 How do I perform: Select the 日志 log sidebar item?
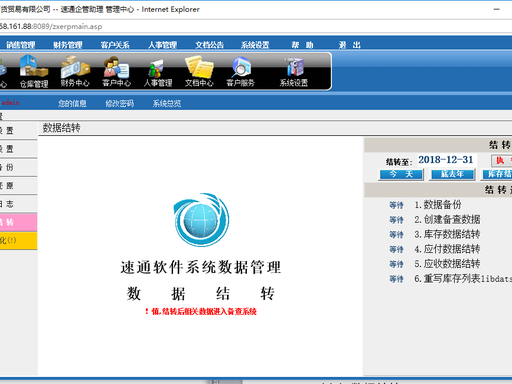[x=18, y=204]
